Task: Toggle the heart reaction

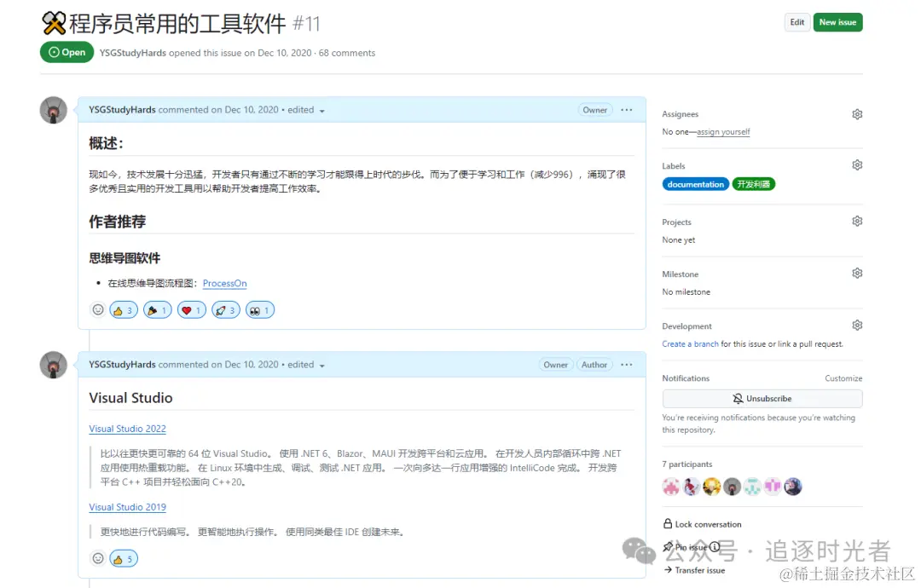Action: tap(192, 310)
